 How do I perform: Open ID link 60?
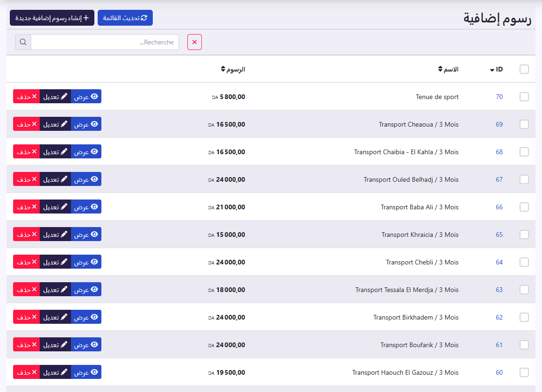[x=499, y=373]
